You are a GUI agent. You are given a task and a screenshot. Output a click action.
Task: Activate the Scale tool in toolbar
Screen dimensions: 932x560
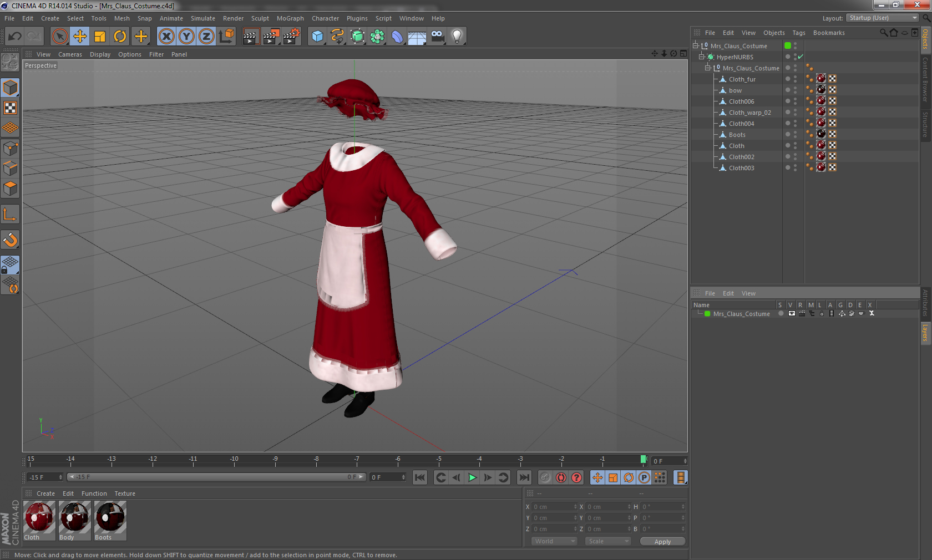click(100, 37)
